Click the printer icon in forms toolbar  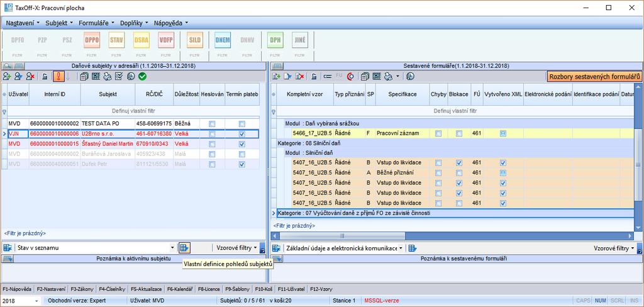[388, 76]
